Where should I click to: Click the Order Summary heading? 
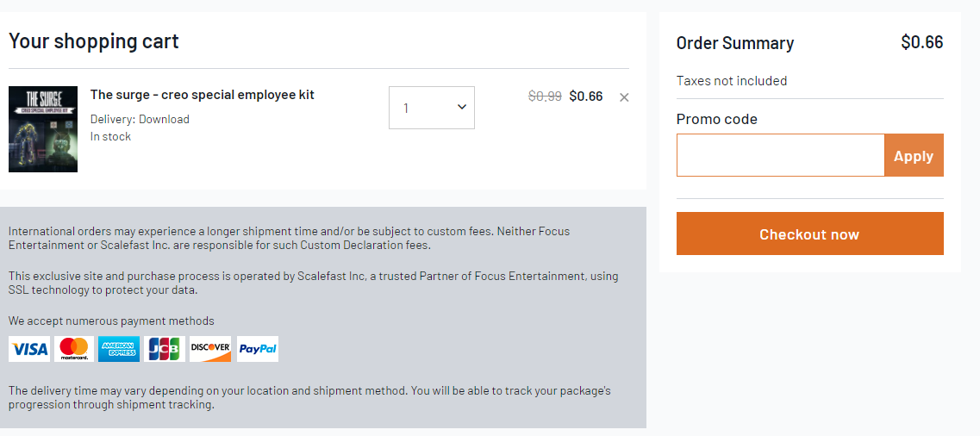tap(735, 43)
